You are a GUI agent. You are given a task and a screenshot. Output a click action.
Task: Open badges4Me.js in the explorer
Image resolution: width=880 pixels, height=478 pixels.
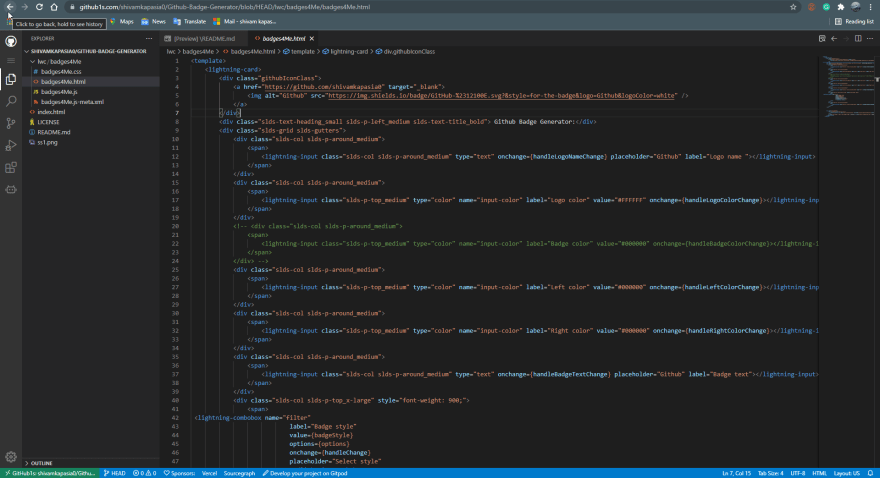click(59, 91)
